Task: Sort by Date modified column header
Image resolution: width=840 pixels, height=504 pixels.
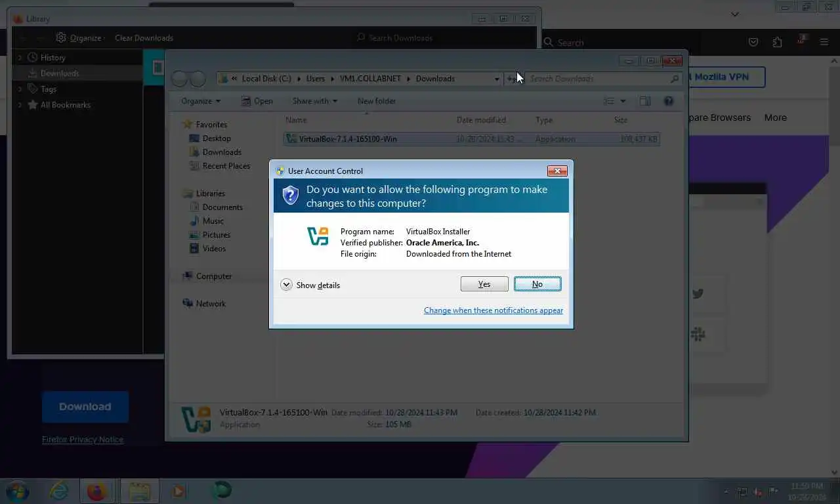Action: (x=481, y=120)
